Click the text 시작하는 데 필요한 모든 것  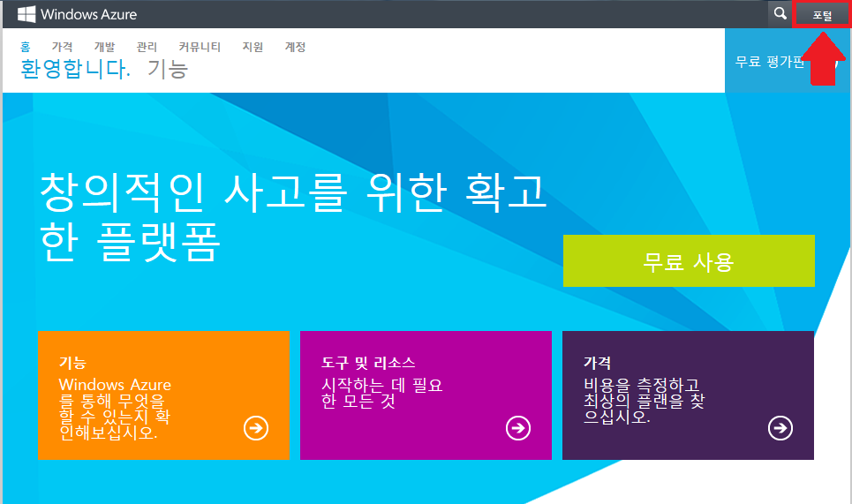(382, 393)
